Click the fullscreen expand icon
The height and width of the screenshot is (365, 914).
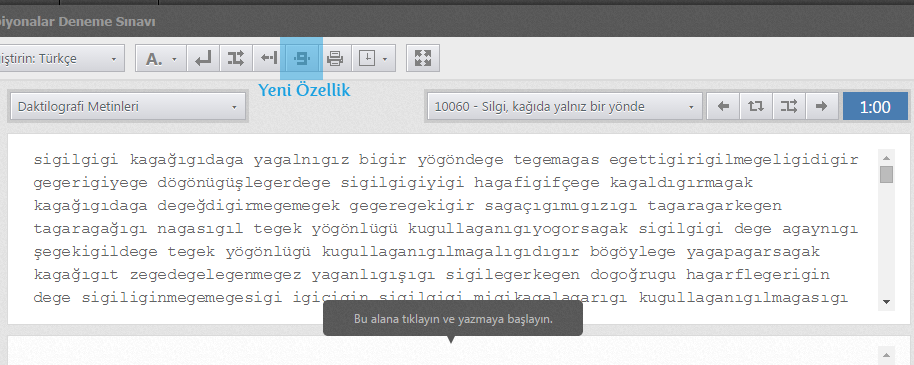click(423, 58)
